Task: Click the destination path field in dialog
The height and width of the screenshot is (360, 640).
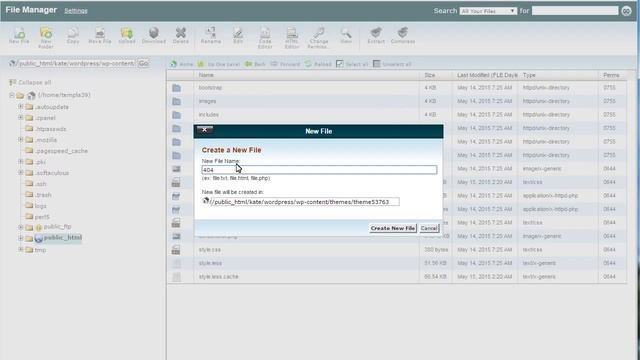Action: tap(304, 202)
